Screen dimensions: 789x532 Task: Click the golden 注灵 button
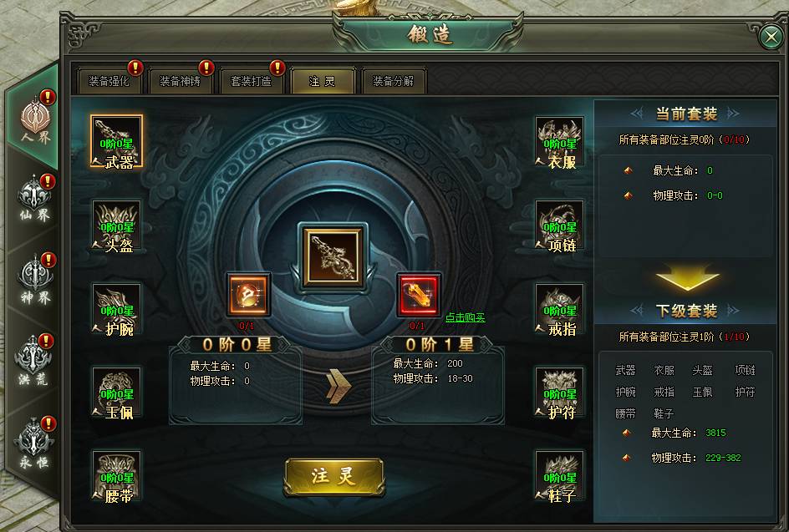(x=334, y=476)
